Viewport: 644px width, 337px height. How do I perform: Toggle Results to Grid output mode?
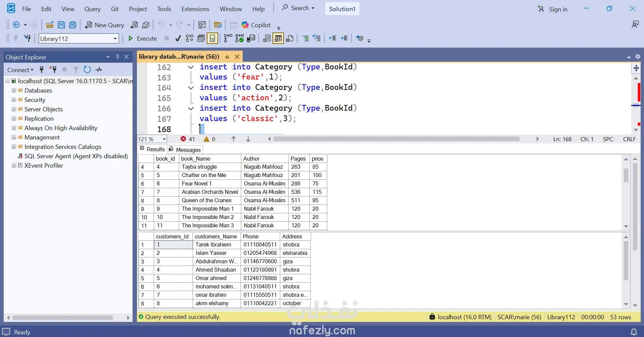pos(278,39)
